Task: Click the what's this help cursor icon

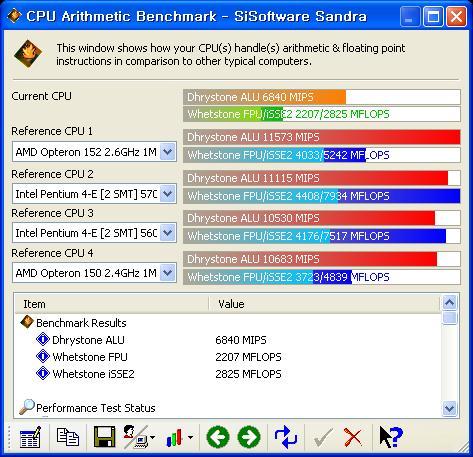Action: [391, 437]
